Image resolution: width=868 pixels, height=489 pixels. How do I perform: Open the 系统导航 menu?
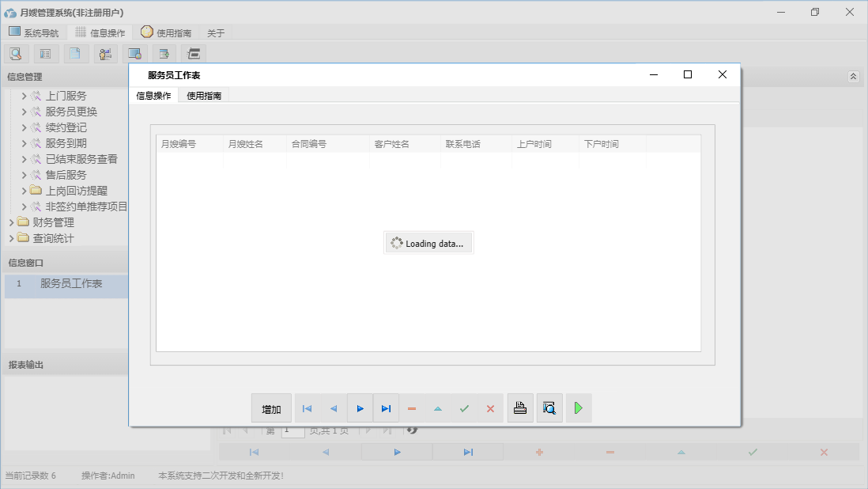point(34,32)
